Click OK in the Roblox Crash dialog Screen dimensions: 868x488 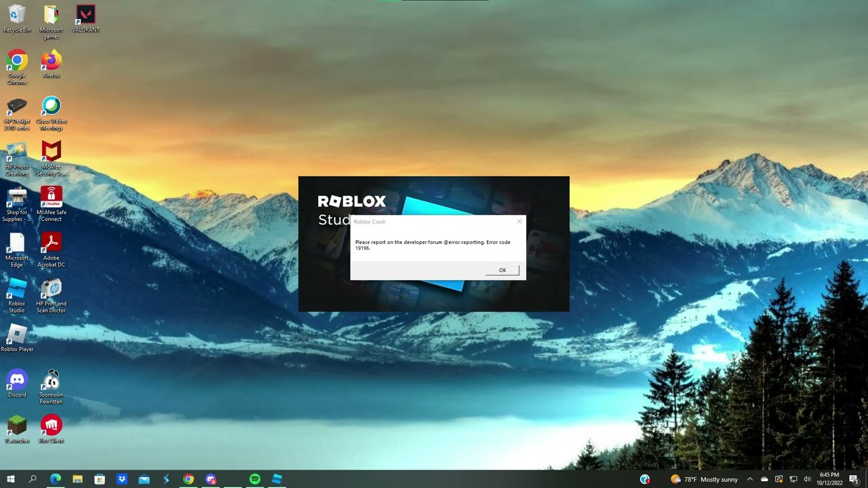(x=502, y=270)
